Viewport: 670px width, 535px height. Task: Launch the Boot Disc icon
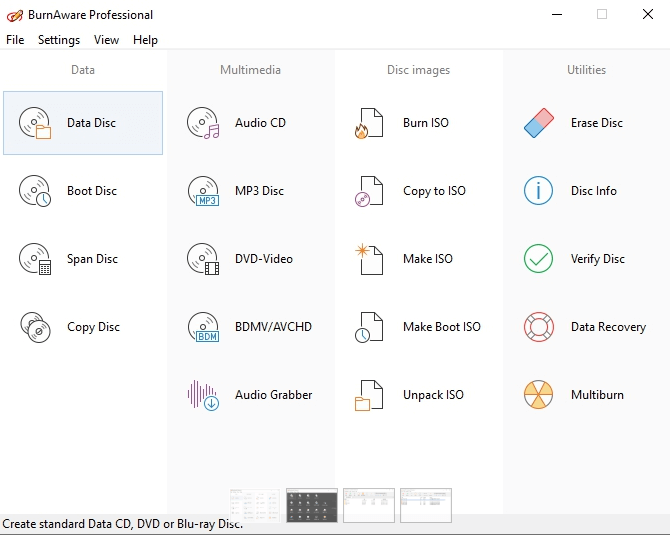(x=35, y=191)
